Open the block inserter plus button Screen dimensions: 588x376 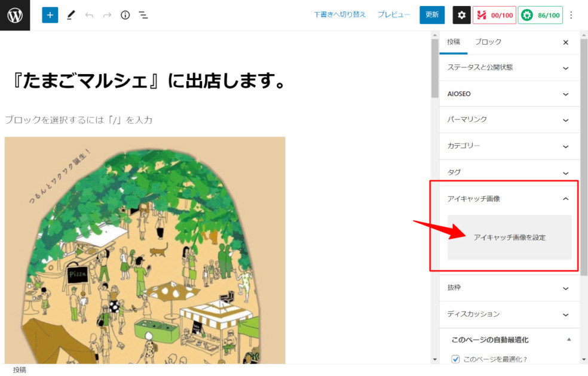[x=50, y=15]
